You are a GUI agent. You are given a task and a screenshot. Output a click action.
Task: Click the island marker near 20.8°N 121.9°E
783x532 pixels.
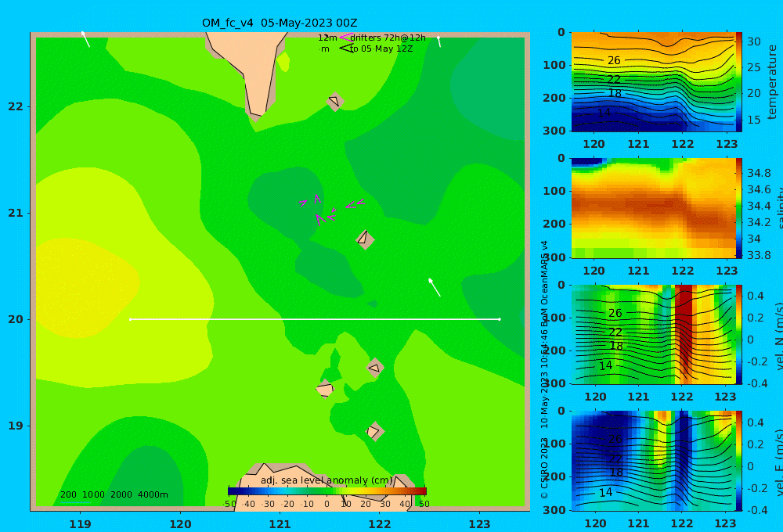click(x=365, y=239)
